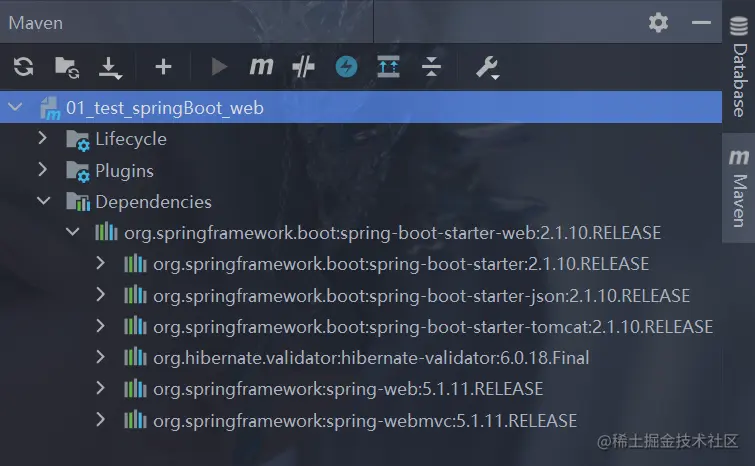This screenshot has width=755, height=466.
Task: Select spring-web:5.1.11.RELEASE entry
Action: coord(348,388)
